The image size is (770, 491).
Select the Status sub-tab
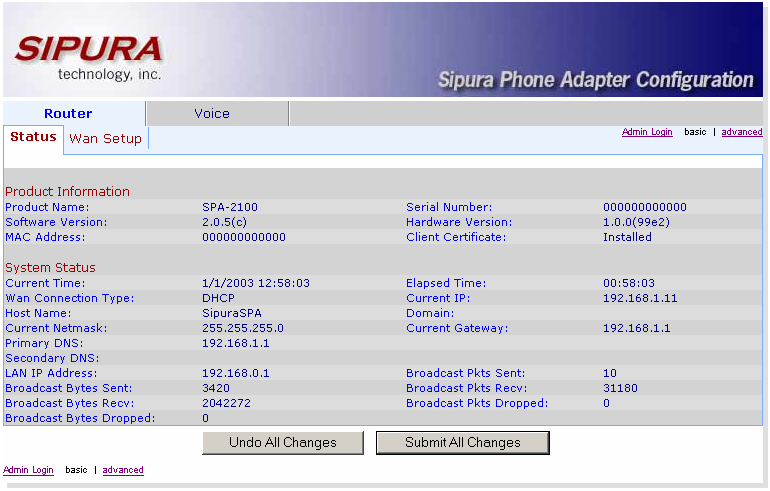pos(33,137)
